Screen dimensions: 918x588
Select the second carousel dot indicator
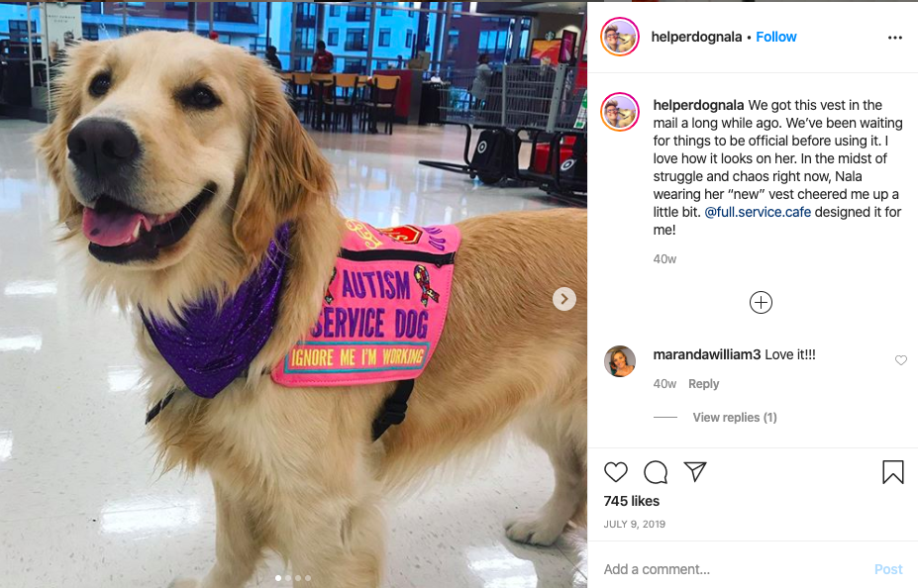tap(288, 578)
